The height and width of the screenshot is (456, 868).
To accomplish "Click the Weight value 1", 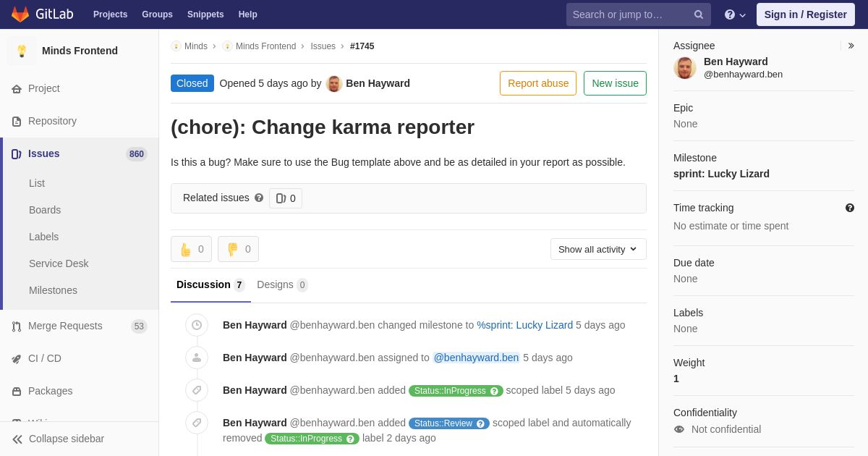I will point(676,379).
